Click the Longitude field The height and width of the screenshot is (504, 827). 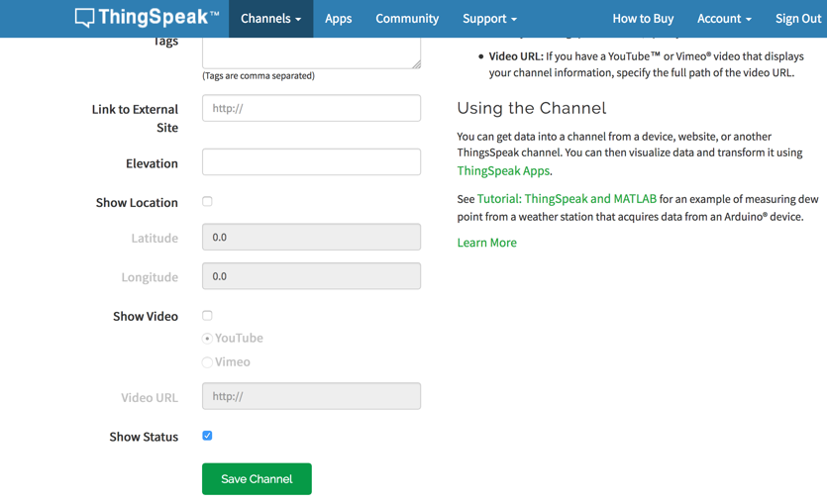click(311, 275)
